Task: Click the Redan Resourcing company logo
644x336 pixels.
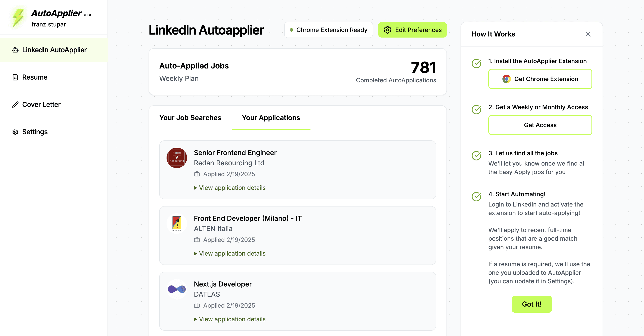Action: 177,158
